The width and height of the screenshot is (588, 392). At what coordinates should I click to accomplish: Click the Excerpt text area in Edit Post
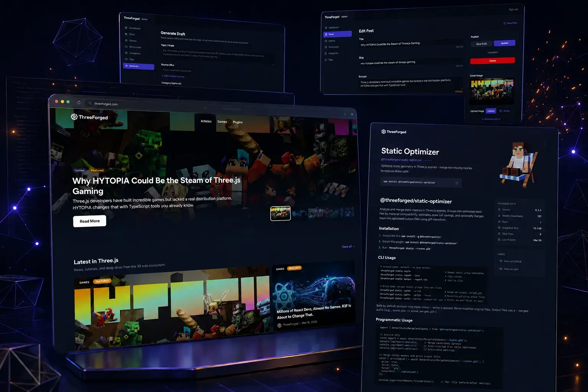(x=412, y=84)
